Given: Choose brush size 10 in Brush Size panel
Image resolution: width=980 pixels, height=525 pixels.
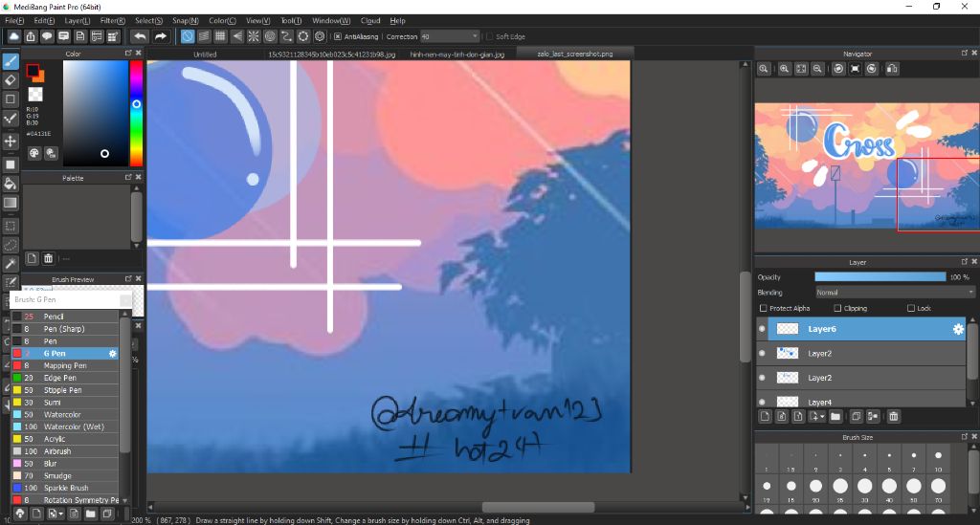Looking at the screenshot, I should (938, 459).
